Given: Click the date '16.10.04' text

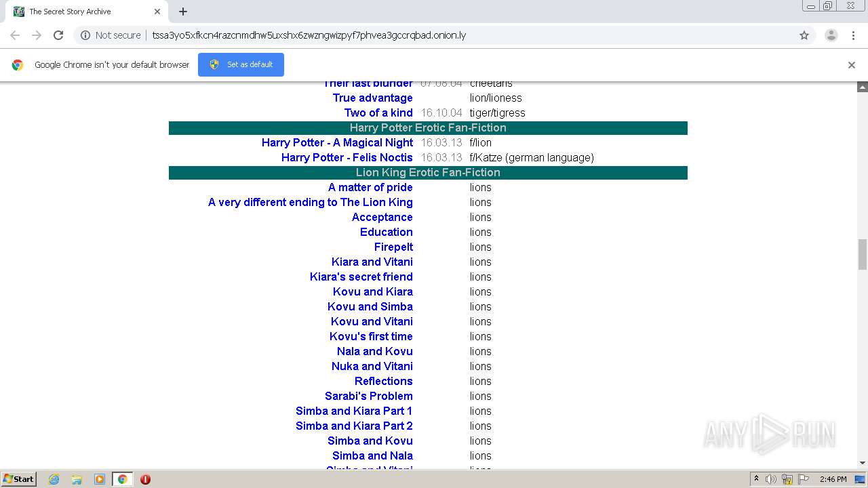Looking at the screenshot, I should pos(441,113).
